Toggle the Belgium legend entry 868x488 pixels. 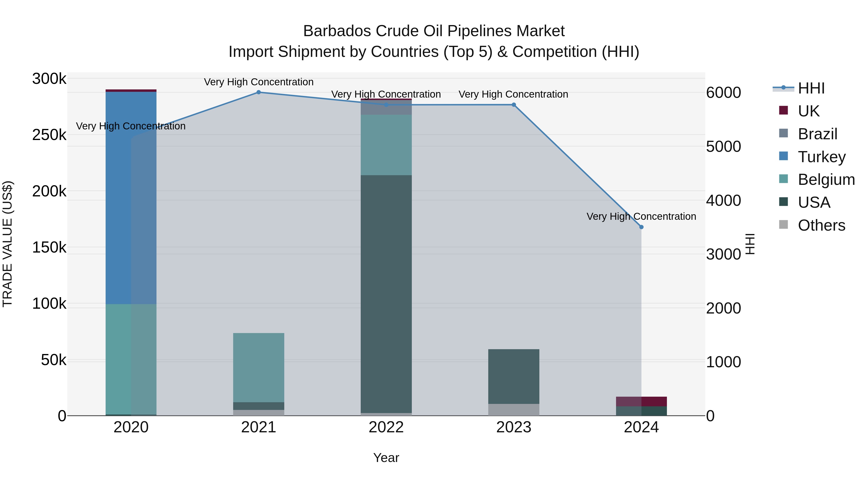click(817, 179)
